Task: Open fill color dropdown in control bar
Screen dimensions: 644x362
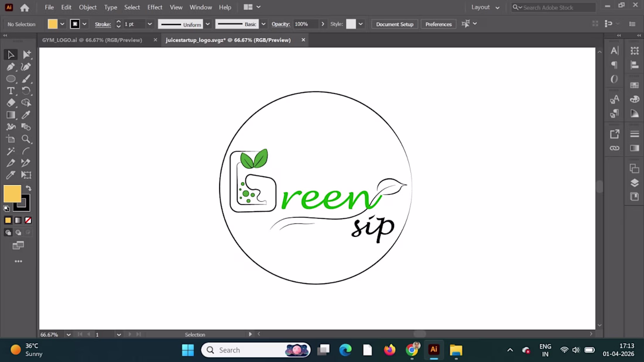Action: point(62,24)
